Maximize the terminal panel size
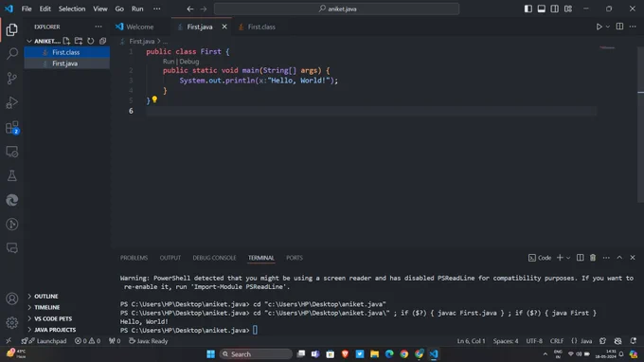This screenshot has height=362, width=644. pos(619,258)
